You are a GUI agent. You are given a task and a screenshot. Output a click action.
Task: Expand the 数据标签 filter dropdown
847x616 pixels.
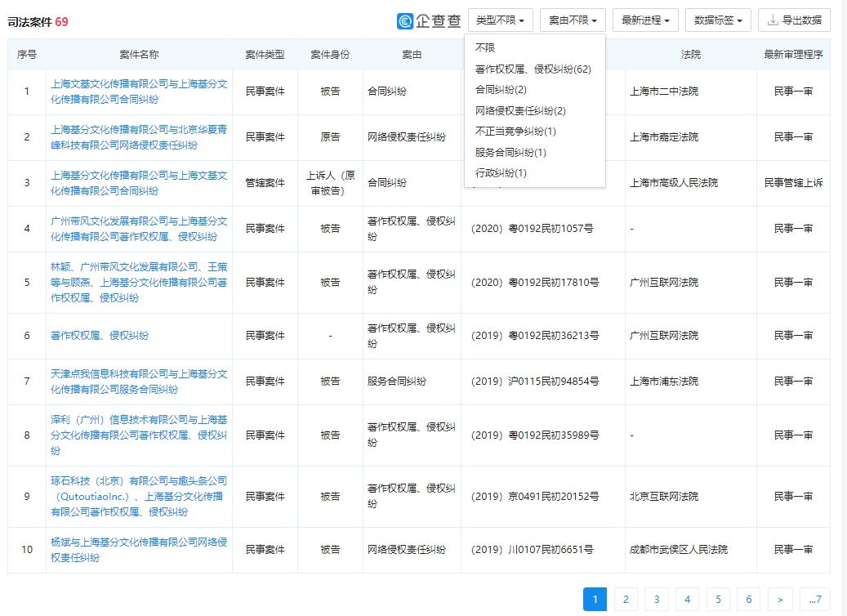pos(718,20)
